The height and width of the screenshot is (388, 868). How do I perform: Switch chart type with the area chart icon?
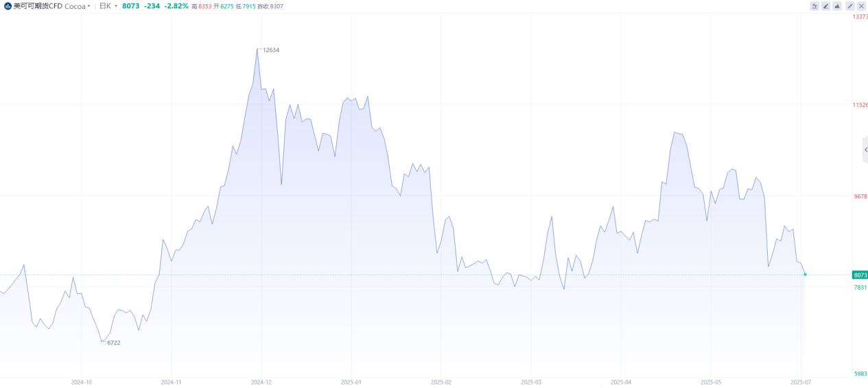click(x=838, y=5)
